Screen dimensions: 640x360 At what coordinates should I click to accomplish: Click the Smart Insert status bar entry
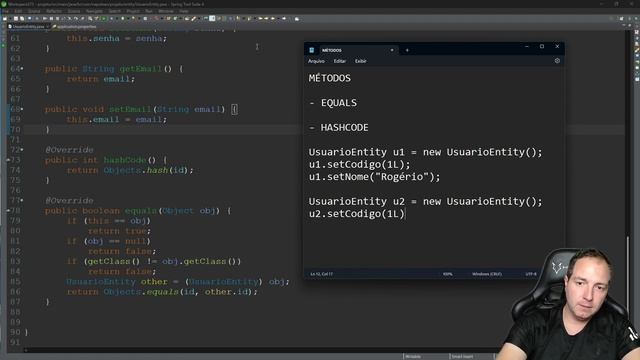pos(462,357)
